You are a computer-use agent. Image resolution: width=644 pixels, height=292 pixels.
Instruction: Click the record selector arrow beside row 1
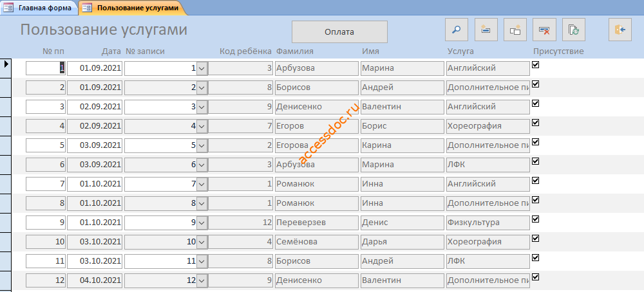point(6,68)
